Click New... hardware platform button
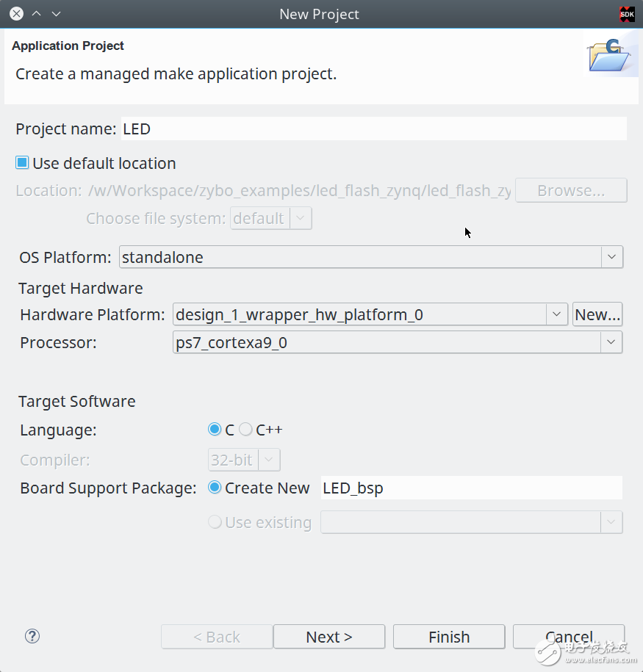 (597, 314)
